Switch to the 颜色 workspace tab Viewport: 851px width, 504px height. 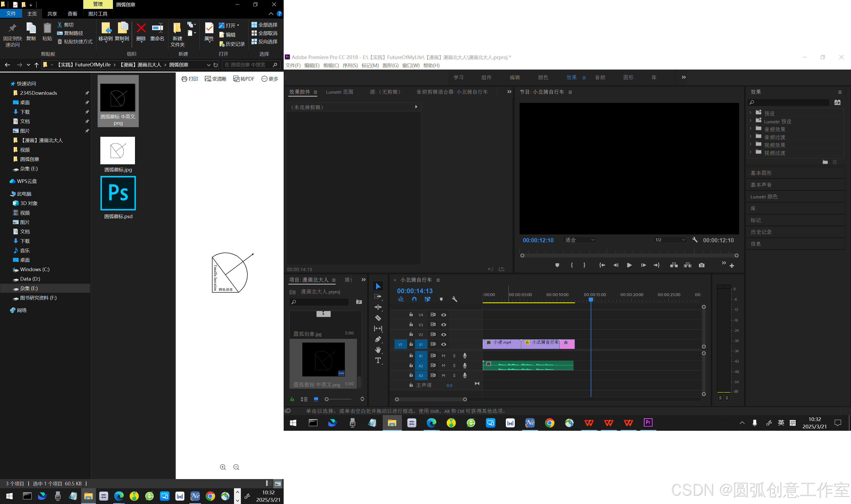543,77
